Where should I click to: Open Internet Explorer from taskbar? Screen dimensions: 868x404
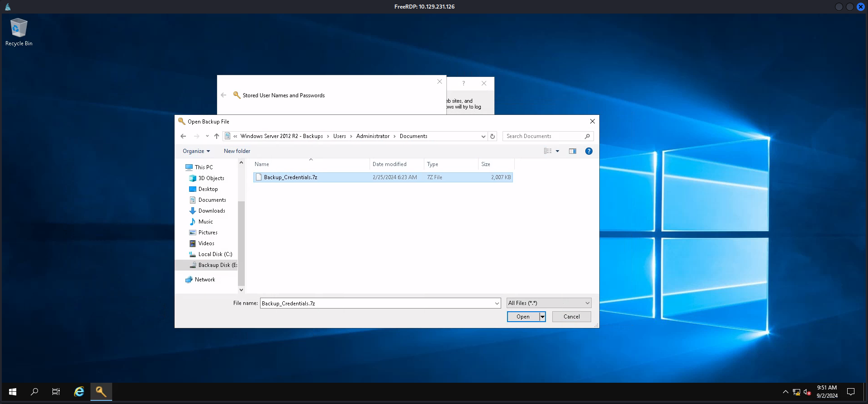(x=79, y=392)
